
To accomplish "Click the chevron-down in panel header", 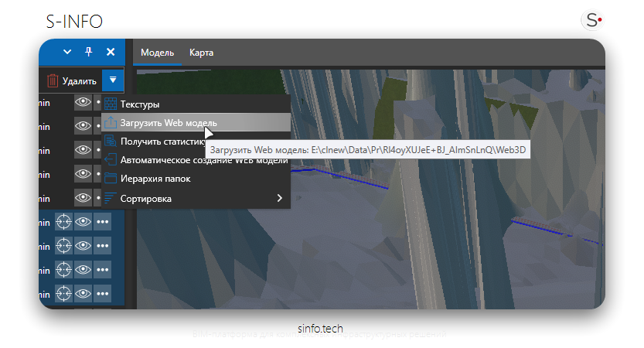I will 67,52.
